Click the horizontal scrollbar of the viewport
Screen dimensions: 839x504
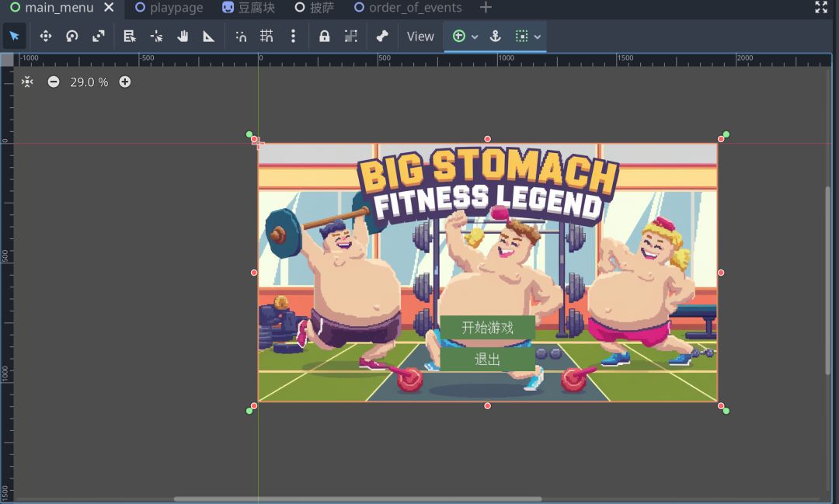click(357, 499)
